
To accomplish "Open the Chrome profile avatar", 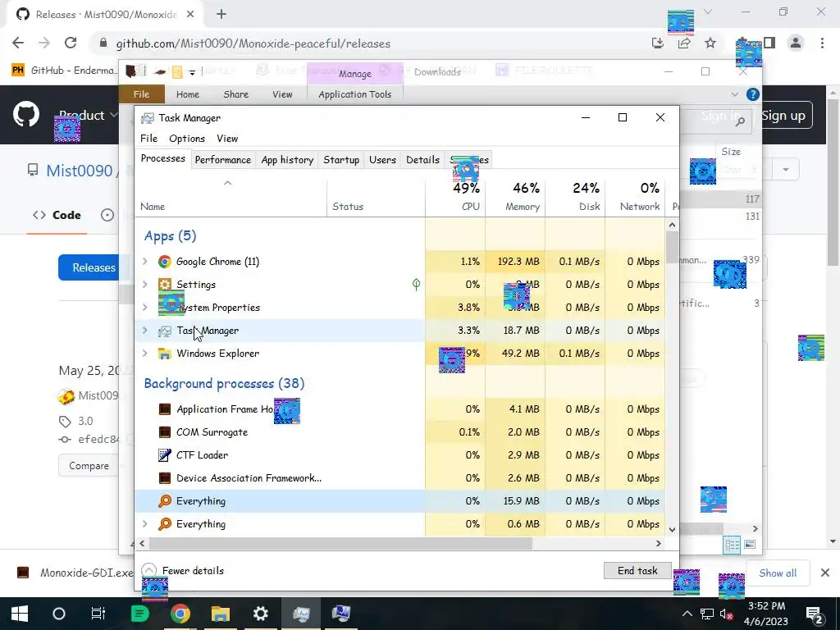I will [796, 43].
